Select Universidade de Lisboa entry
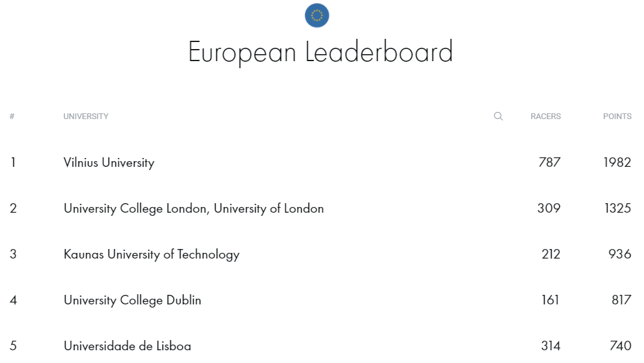 (x=128, y=346)
